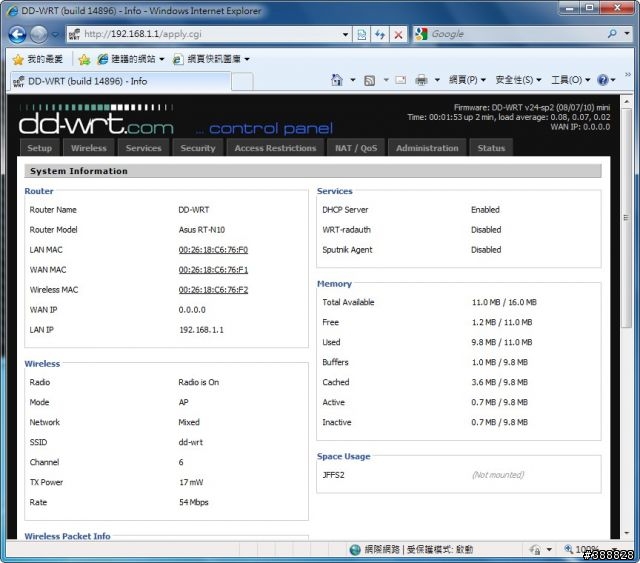Switch to the NAT / QoS tab

(x=356, y=148)
